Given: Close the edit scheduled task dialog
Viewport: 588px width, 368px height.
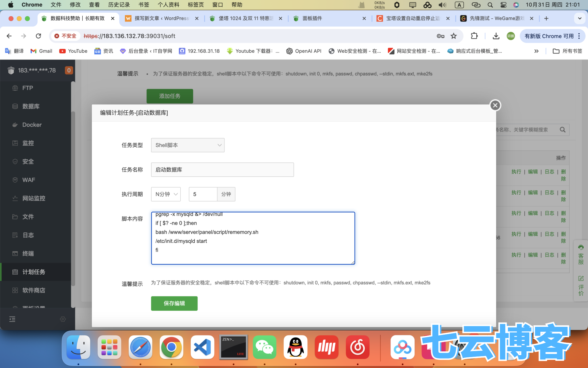Looking at the screenshot, I should click(x=495, y=106).
